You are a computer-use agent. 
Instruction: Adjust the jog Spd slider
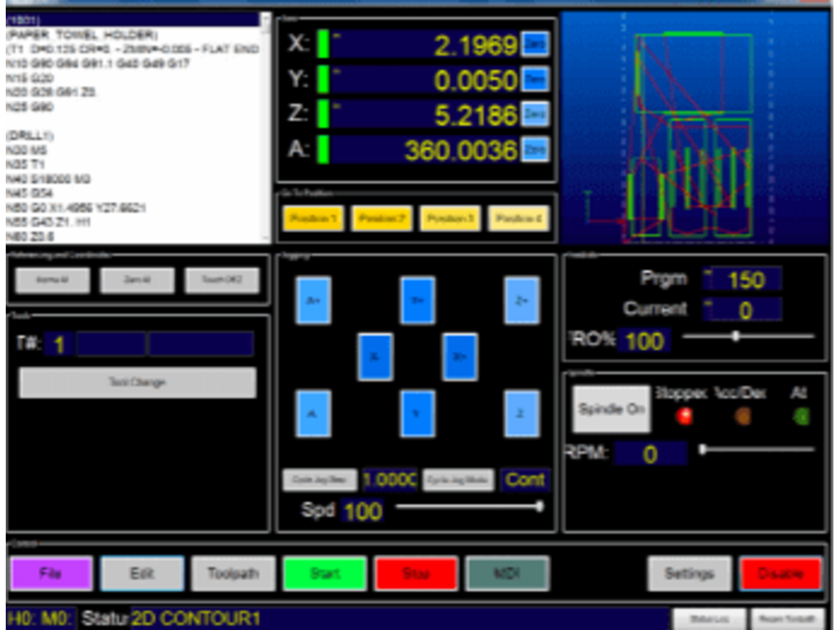(470, 506)
